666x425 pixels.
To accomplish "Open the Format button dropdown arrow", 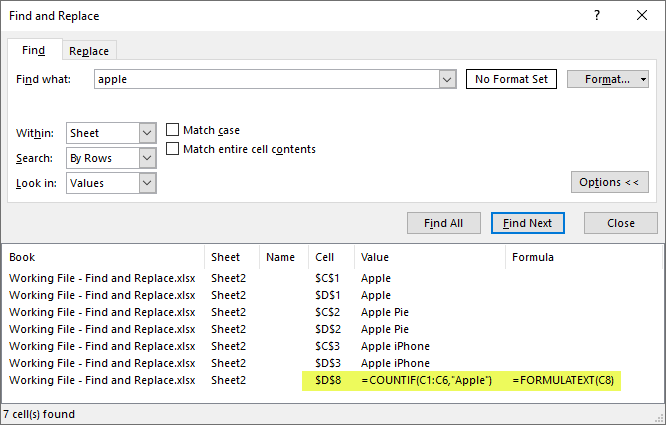I will (x=643, y=79).
